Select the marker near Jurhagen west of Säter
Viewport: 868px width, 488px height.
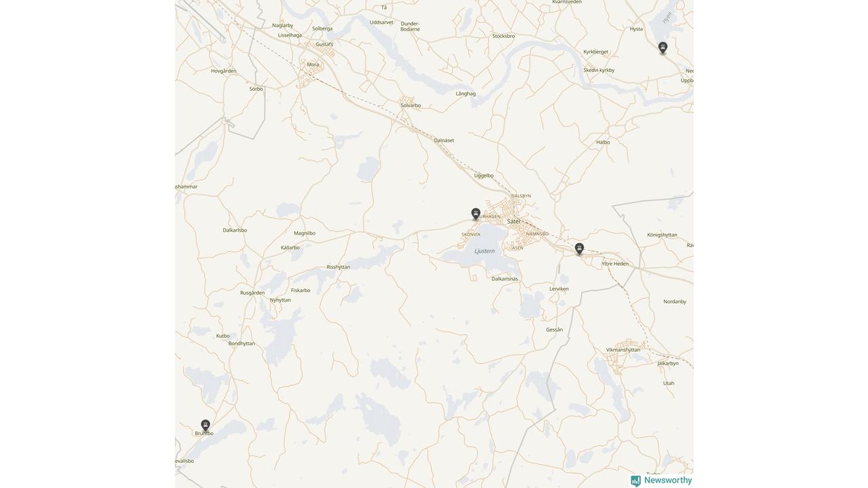tap(476, 213)
